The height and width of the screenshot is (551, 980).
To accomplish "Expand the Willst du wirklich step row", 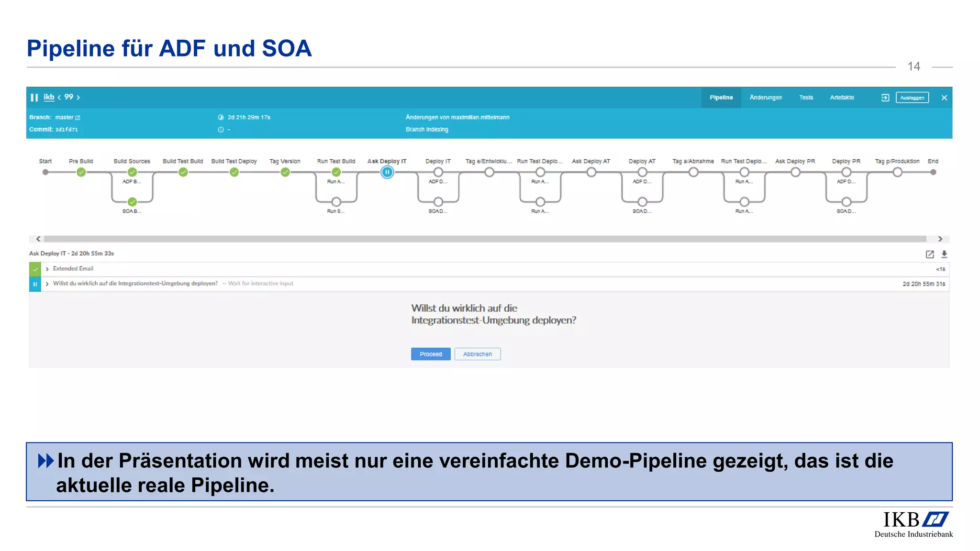I will [x=47, y=284].
